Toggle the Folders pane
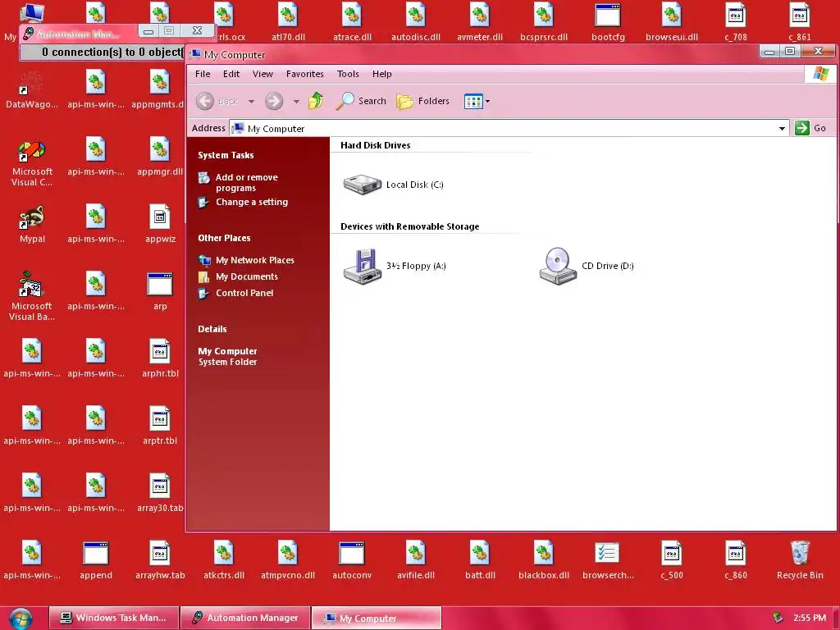This screenshot has width=840, height=630. tap(422, 101)
